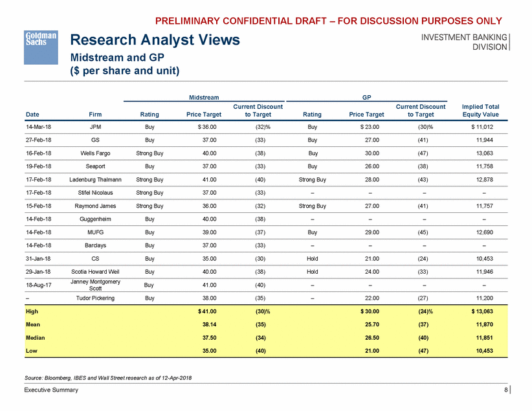This screenshot has width=532, height=411.
Task: Click the 'Date' column header
Action: point(32,115)
